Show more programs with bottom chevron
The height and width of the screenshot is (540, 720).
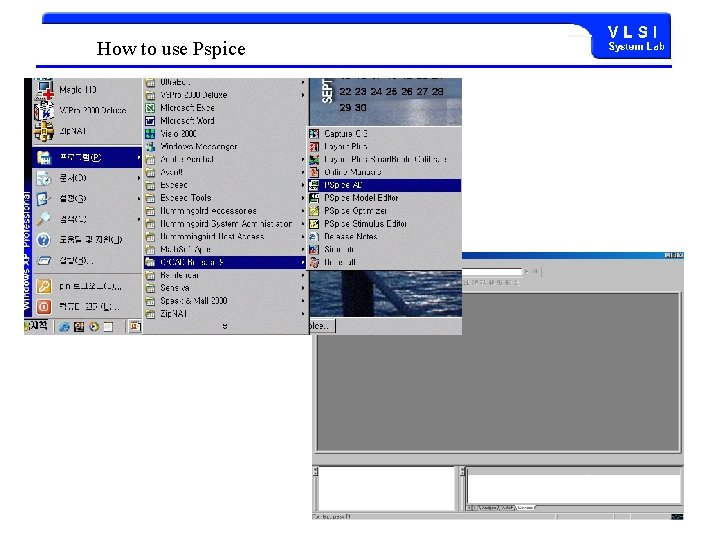[x=225, y=326]
